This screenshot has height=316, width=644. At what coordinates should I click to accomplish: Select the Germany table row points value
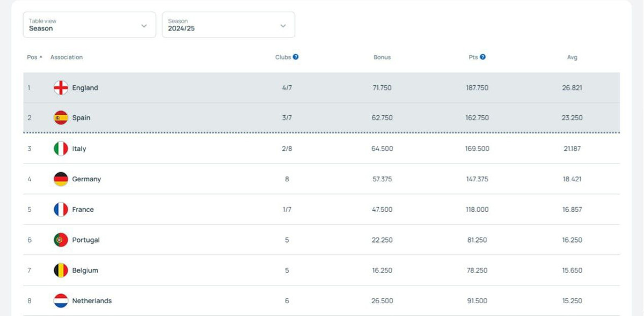(x=477, y=179)
